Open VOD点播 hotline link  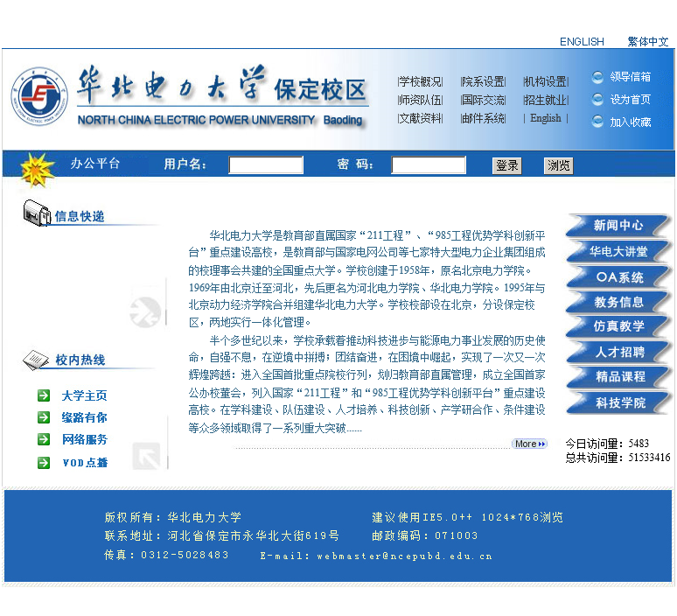point(85,463)
